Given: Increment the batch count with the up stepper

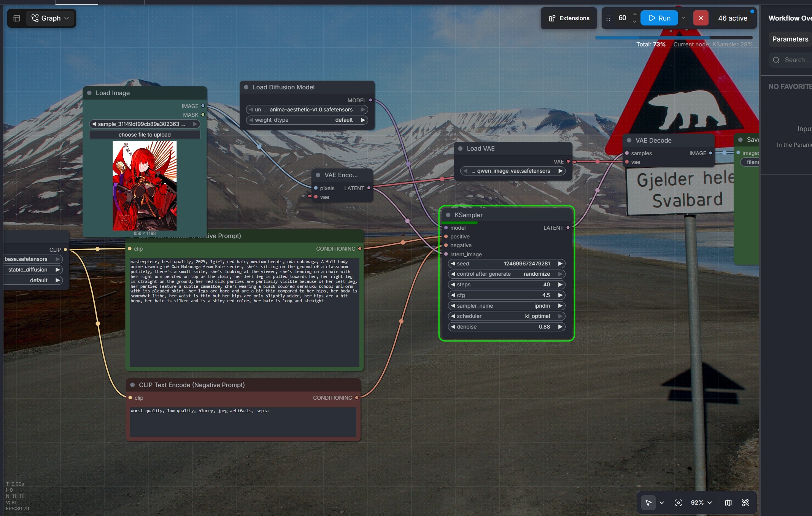Looking at the screenshot, I should coord(634,15).
